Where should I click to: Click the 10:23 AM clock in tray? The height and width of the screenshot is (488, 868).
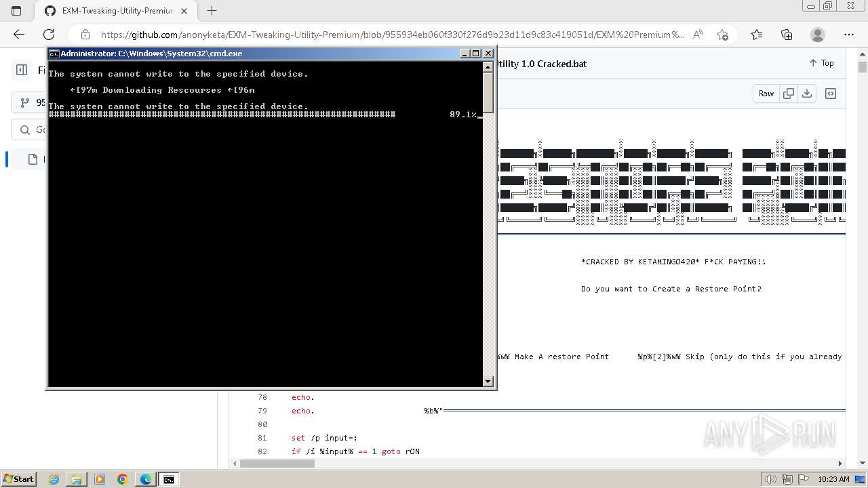coord(833,479)
